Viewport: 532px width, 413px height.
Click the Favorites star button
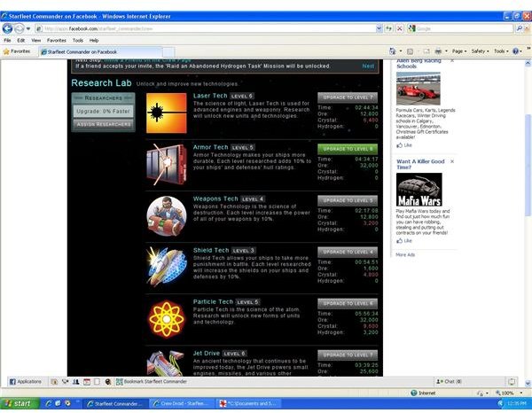(17, 51)
